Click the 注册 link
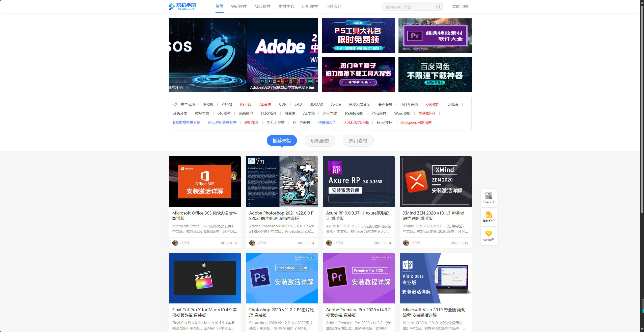This screenshot has width=644, height=332. [x=466, y=6]
